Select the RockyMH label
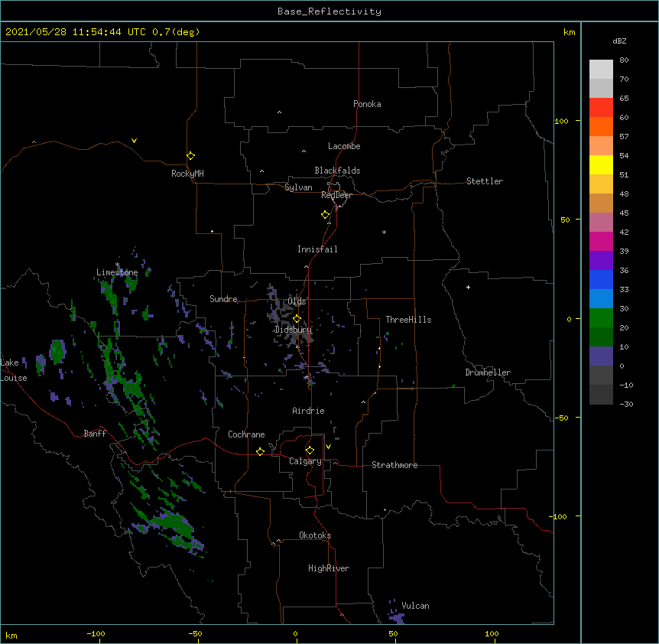The image size is (659, 644). [x=187, y=174]
